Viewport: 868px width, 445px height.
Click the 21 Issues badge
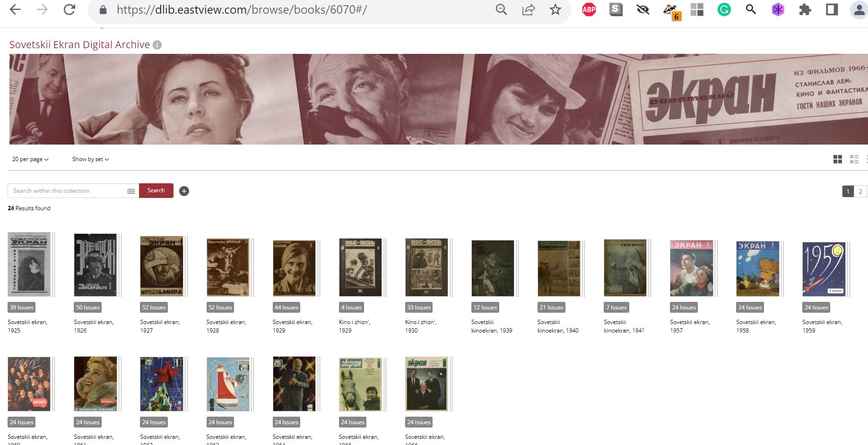pos(551,308)
